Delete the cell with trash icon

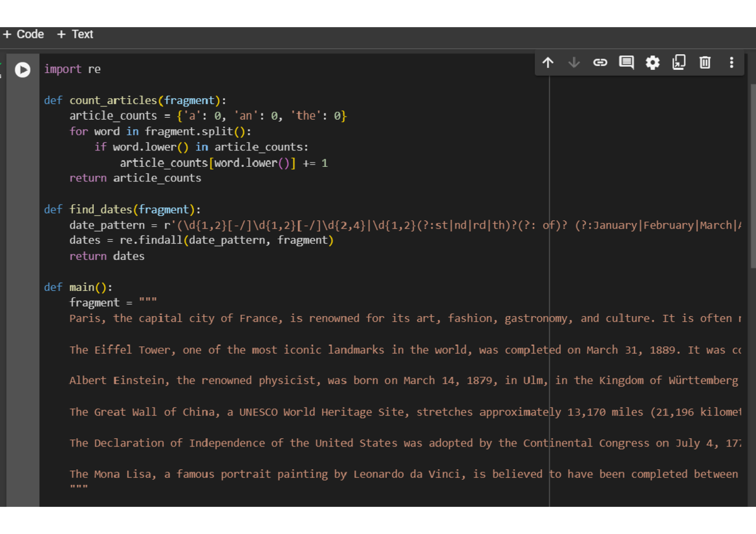[x=705, y=62]
